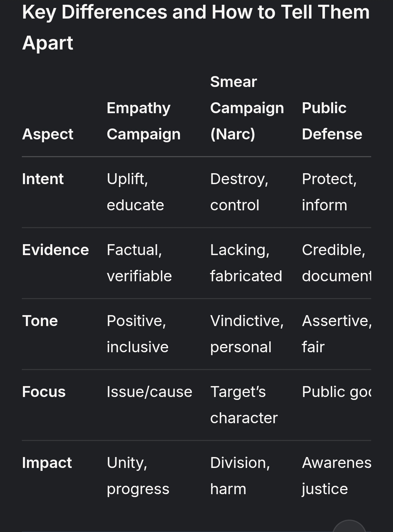Click the 'Tone' row label
Viewport: 393px width, 532px height.
click(40, 321)
